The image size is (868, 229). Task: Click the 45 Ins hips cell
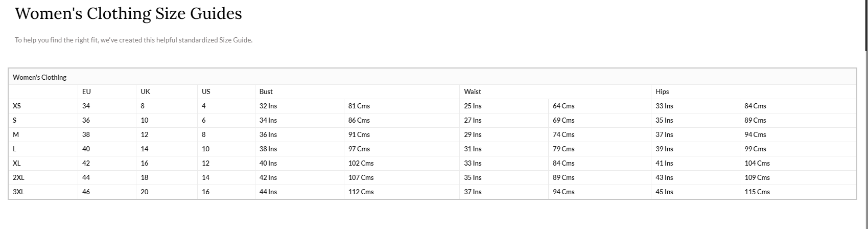664,192
